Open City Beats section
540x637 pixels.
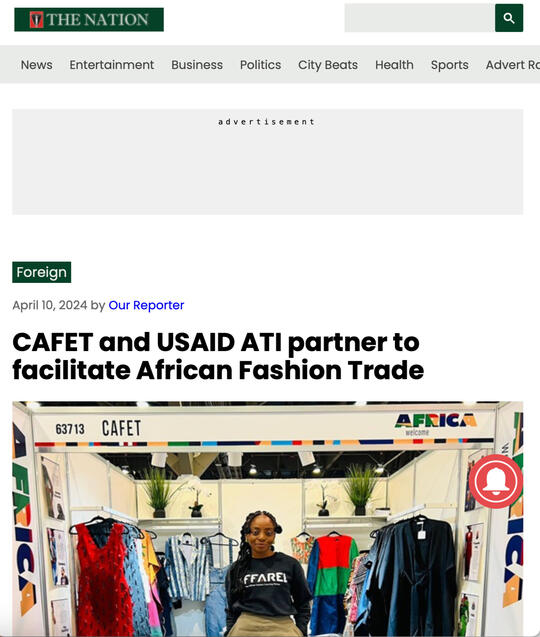[x=328, y=65]
